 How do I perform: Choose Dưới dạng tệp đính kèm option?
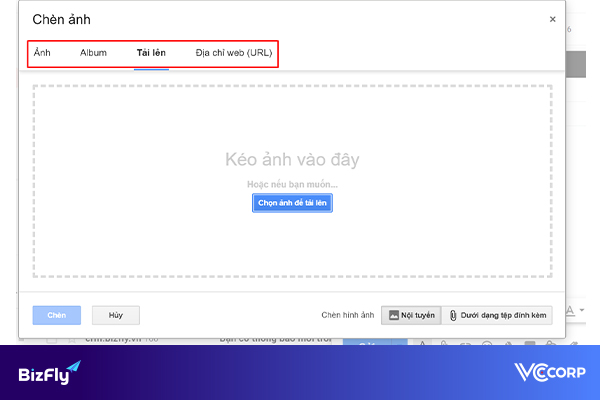pos(497,315)
